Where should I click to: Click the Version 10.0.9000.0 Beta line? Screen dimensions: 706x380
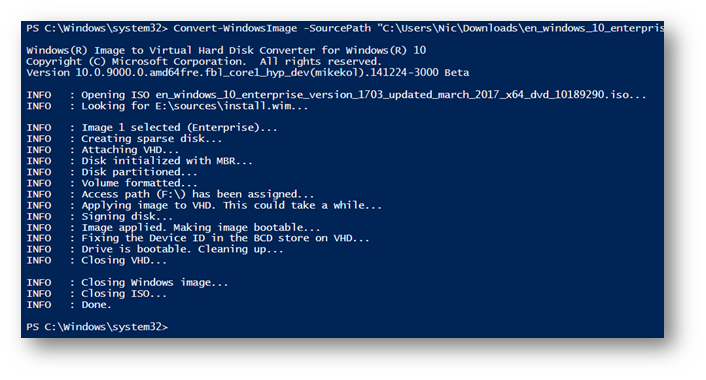(x=248, y=73)
